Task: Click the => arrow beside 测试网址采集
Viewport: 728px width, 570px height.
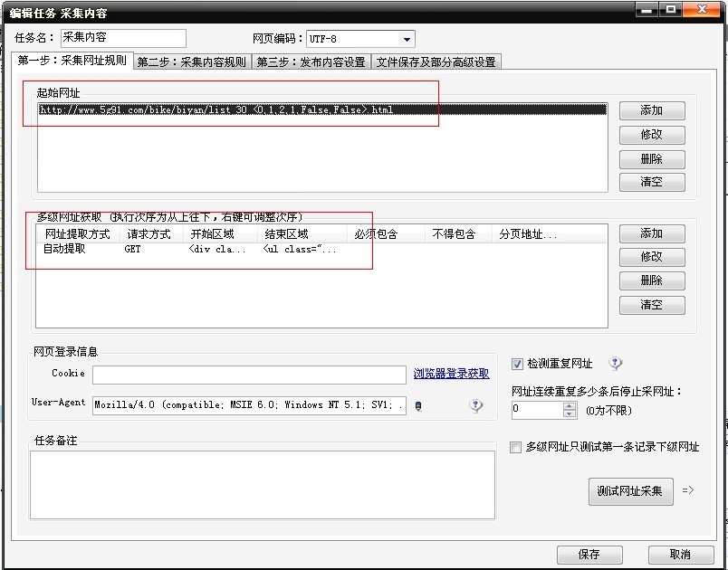Action: click(x=688, y=490)
